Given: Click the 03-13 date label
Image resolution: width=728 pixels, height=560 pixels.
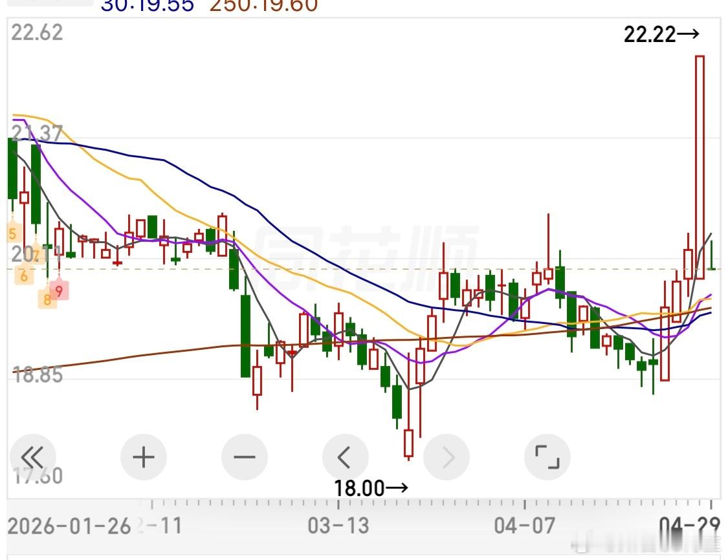Looking at the screenshot, I should pyautogui.click(x=338, y=526).
